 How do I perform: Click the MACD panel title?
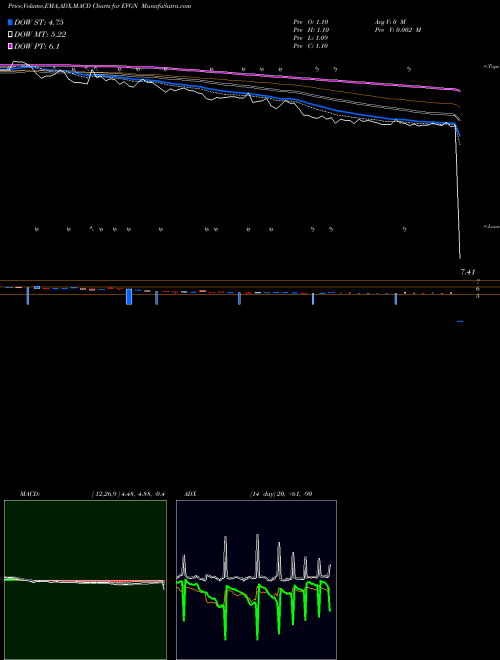pos(30,494)
